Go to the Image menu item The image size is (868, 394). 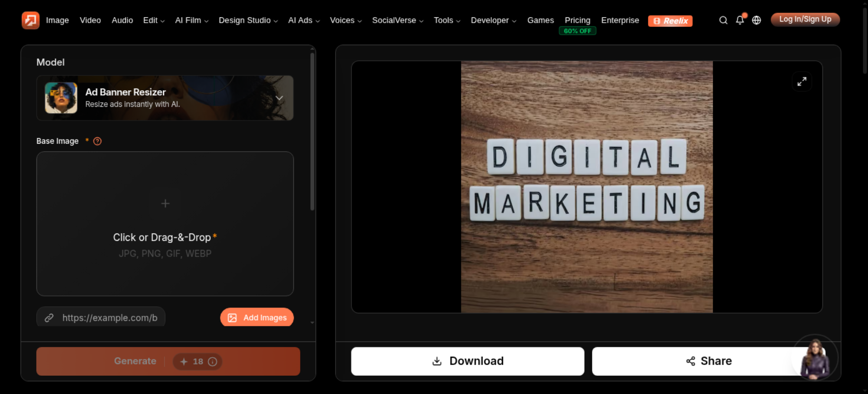coord(57,20)
